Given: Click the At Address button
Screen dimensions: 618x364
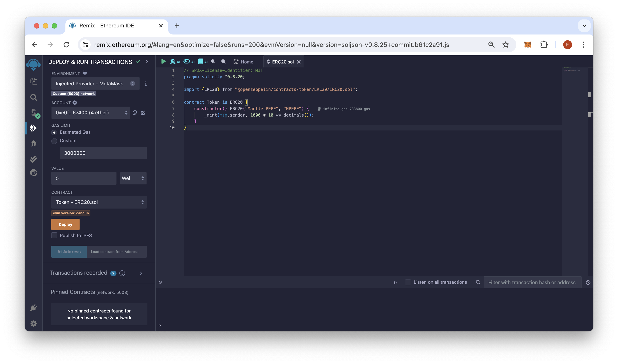Looking at the screenshot, I should (69, 252).
